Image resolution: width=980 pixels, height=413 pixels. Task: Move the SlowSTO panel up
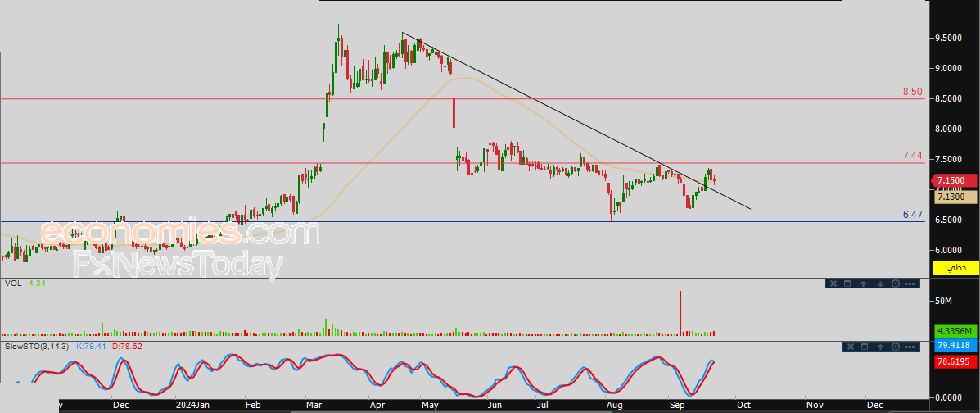click(x=881, y=347)
